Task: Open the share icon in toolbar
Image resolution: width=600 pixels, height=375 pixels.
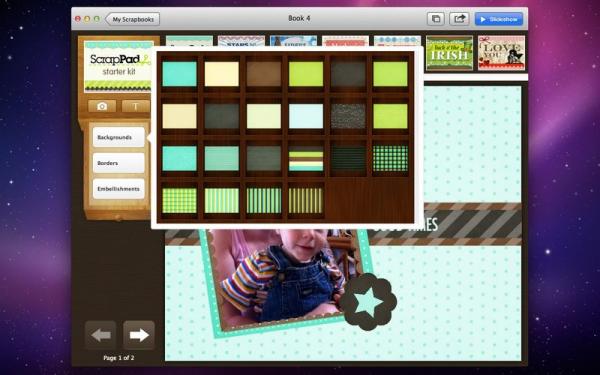Action: click(x=459, y=19)
